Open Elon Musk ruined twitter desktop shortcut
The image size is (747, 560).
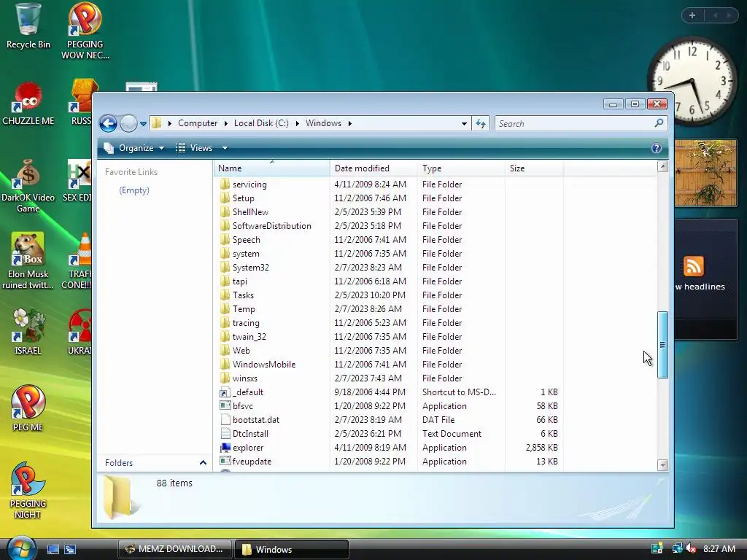(28, 261)
